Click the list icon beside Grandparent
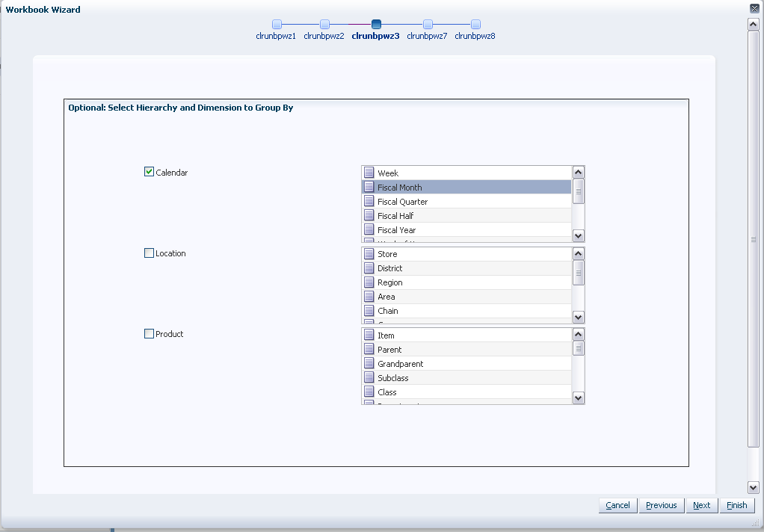This screenshot has height=532, width=764. click(x=369, y=363)
